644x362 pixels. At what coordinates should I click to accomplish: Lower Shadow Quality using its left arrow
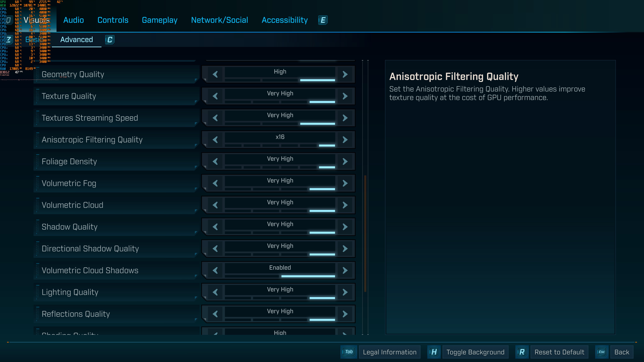pyautogui.click(x=215, y=227)
